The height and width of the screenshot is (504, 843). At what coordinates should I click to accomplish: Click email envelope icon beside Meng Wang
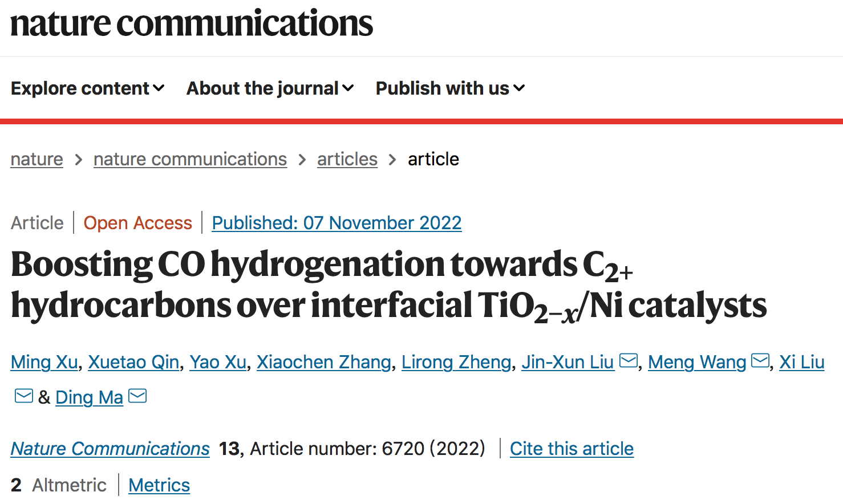click(x=760, y=361)
